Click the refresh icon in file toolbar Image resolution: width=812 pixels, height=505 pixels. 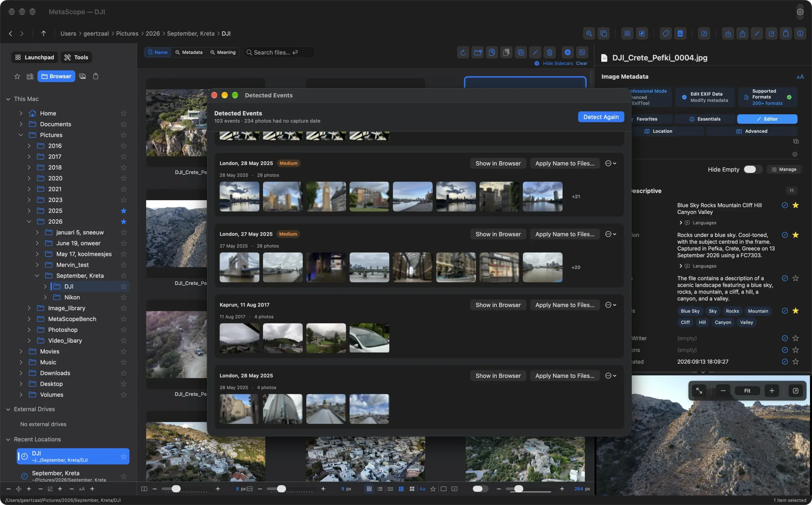pyautogui.click(x=463, y=53)
